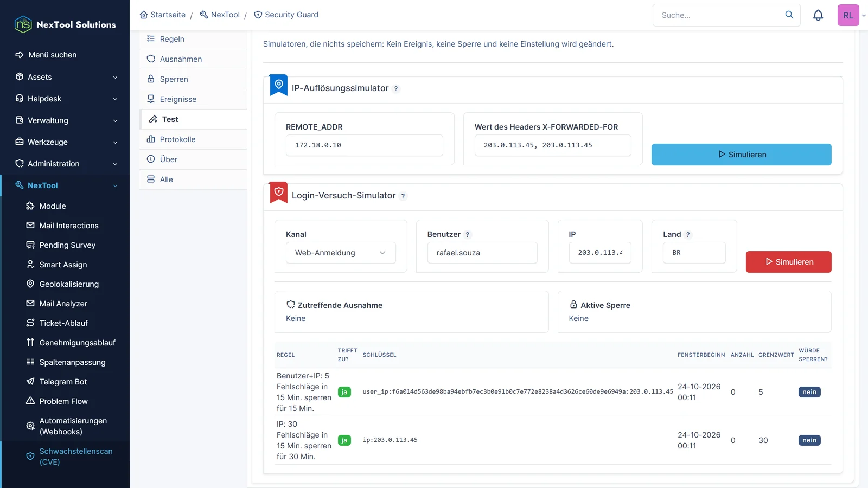Image resolution: width=868 pixels, height=488 pixels.
Task: Click the red Simulieren button
Action: pos(788,262)
